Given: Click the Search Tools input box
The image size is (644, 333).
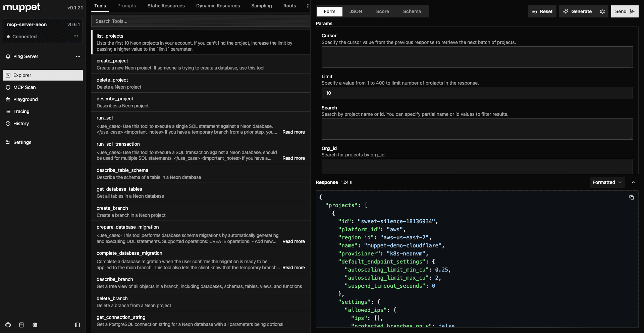Looking at the screenshot, I should coord(201,21).
